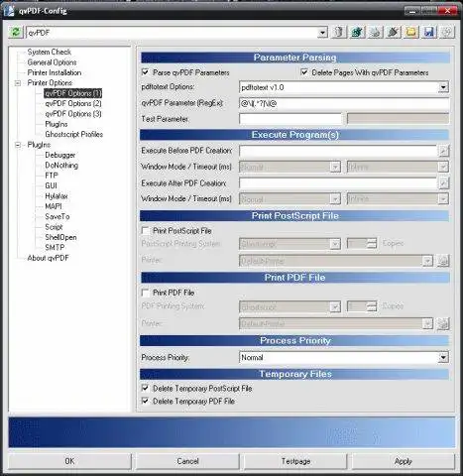Toggle Parse qvPDF Parameters checkbox
The height and width of the screenshot is (476, 463).
145,72
